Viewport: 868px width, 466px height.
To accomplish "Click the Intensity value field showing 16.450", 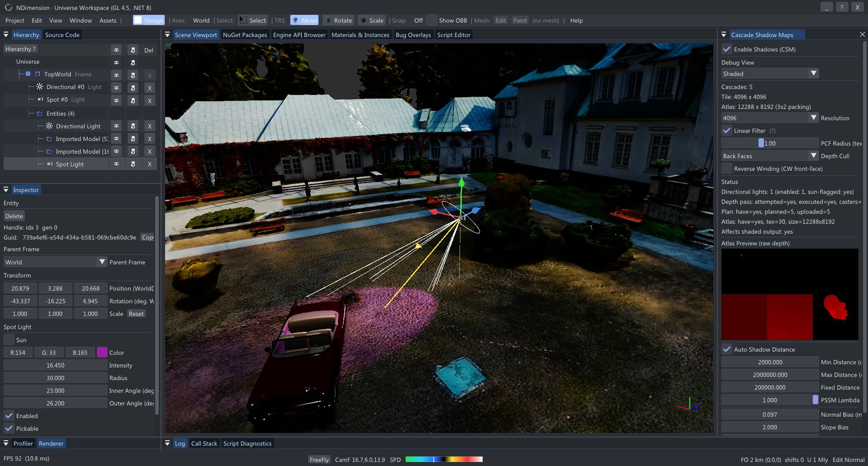I will pos(55,365).
